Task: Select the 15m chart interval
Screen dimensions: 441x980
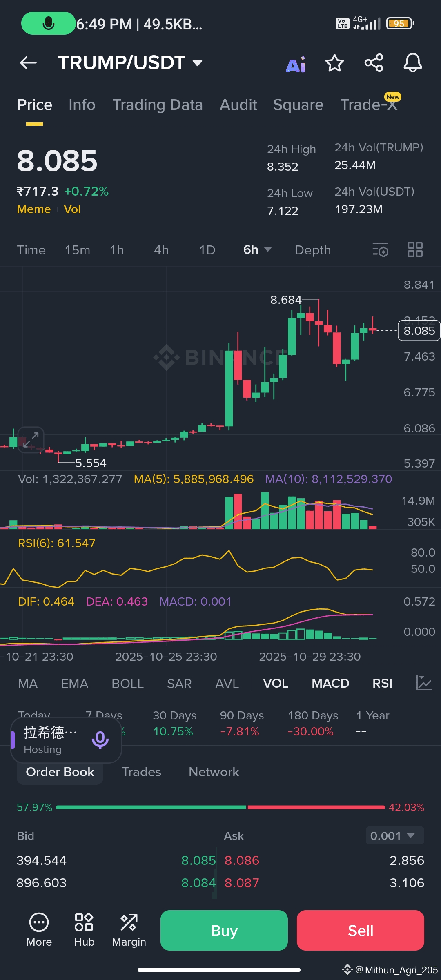Action: pyautogui.click(x=78, y=250)
